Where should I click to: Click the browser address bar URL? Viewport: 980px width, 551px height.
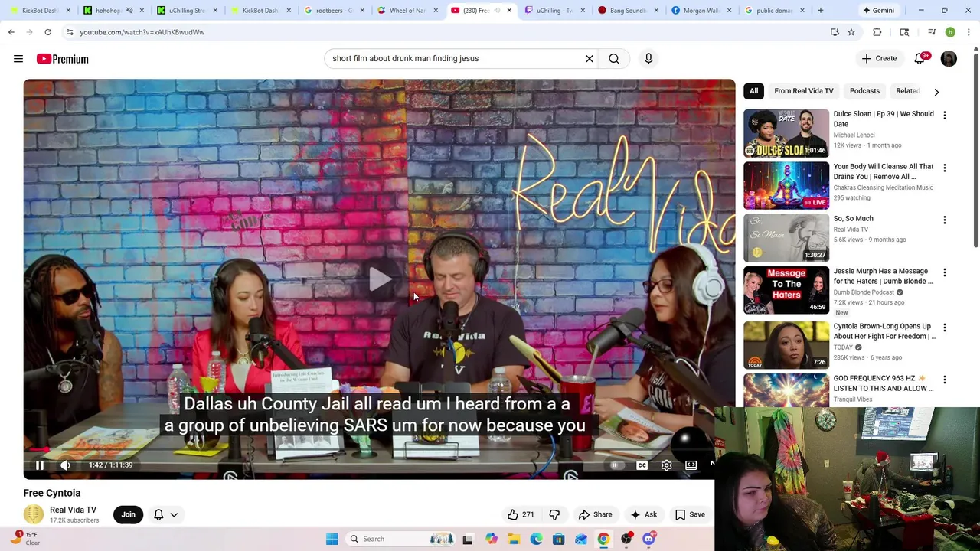(x=142, y=32)
